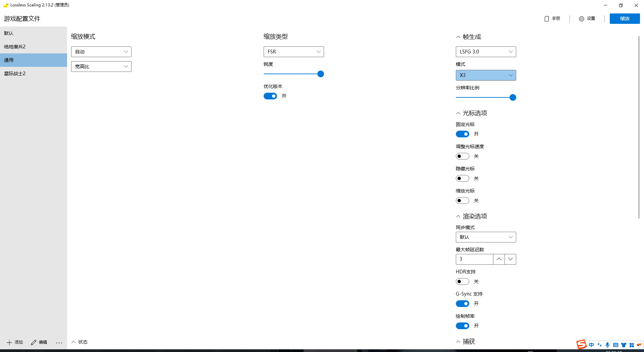Open the X3 mode dropdown
This screenshot has height=352, width=644.
point(486,75)
